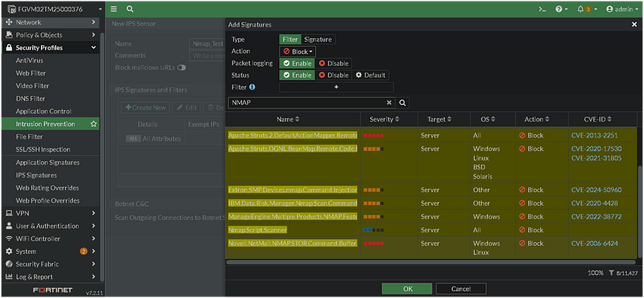The width and height of the screenshot is (644, 298).
Task: Click the signature table vertical scrollbar
Action: [639, 212]
